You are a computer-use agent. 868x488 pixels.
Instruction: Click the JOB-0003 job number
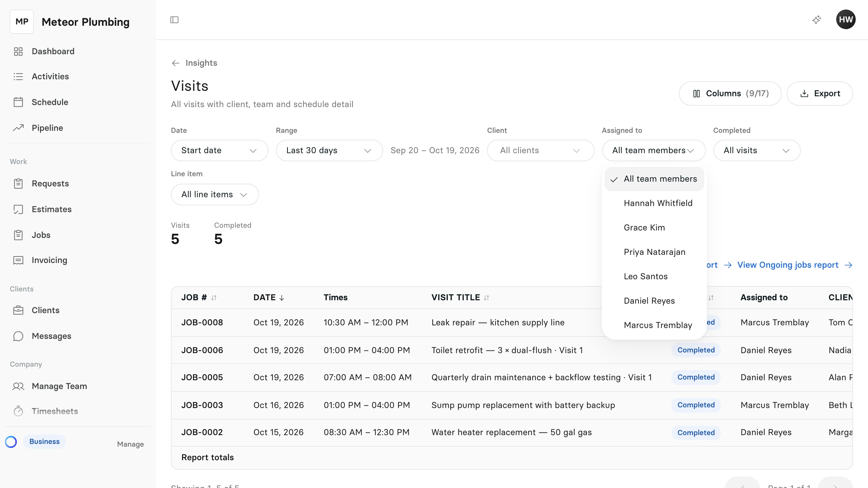pyautogui.click(x=202, y=405)
